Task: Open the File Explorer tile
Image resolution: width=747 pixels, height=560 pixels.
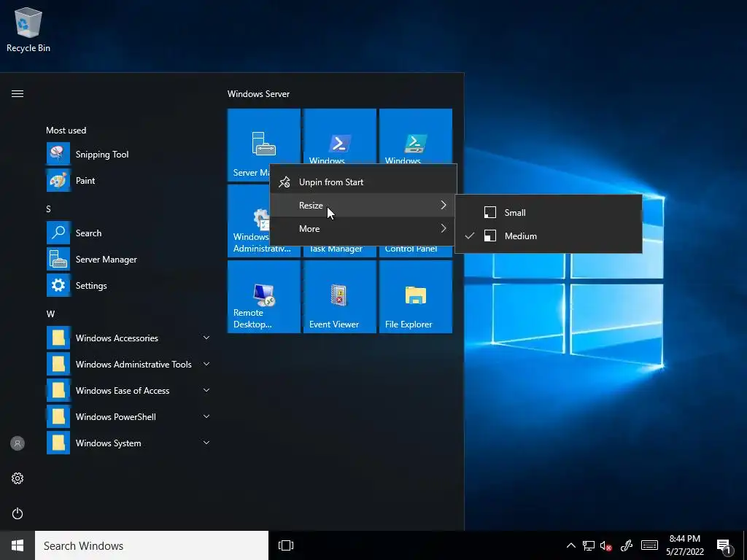Action: pos(415,297)
